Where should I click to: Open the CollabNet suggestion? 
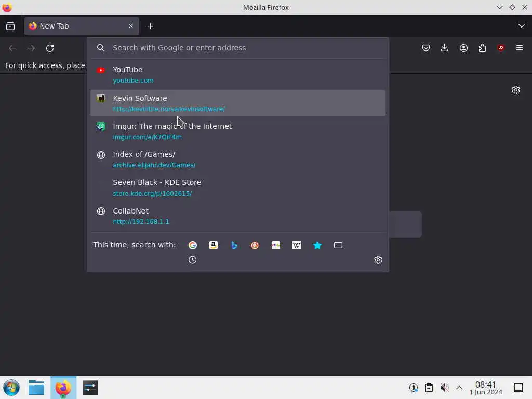pos(237,216)
